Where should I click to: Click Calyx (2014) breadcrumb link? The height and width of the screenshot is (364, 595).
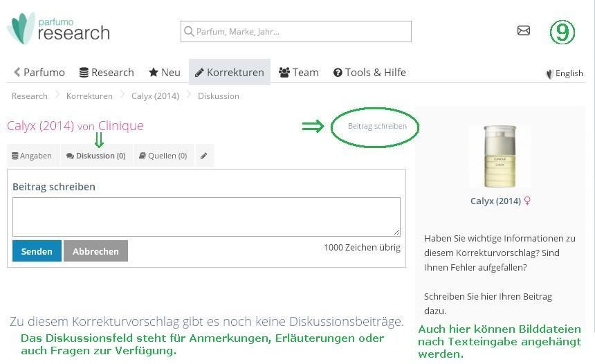[155, 96]
